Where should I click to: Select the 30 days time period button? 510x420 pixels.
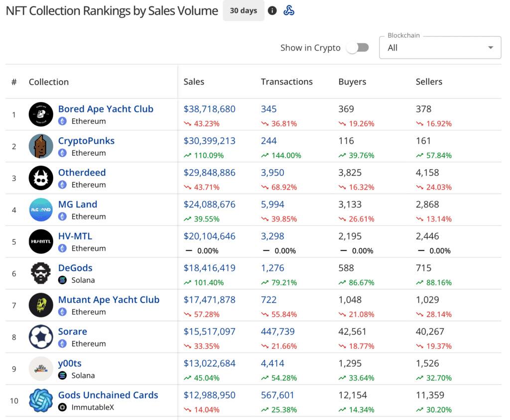tap(243, 10)
